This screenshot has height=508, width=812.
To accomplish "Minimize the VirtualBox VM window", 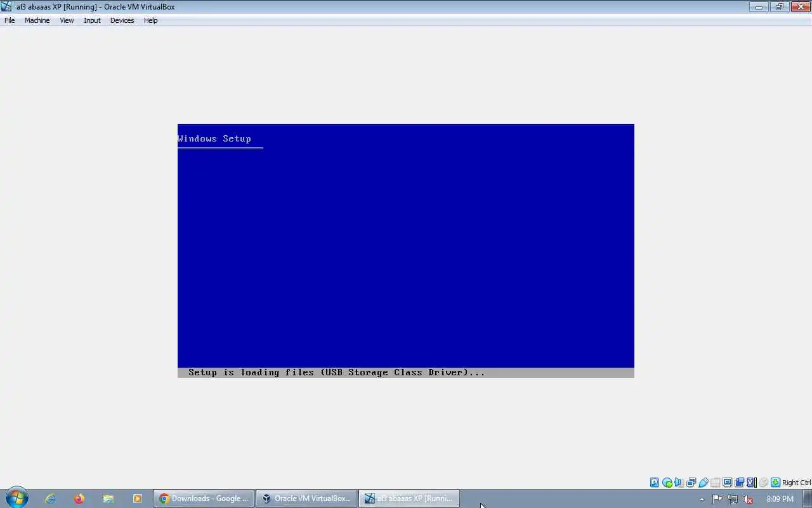I will (x=759, y=6).
